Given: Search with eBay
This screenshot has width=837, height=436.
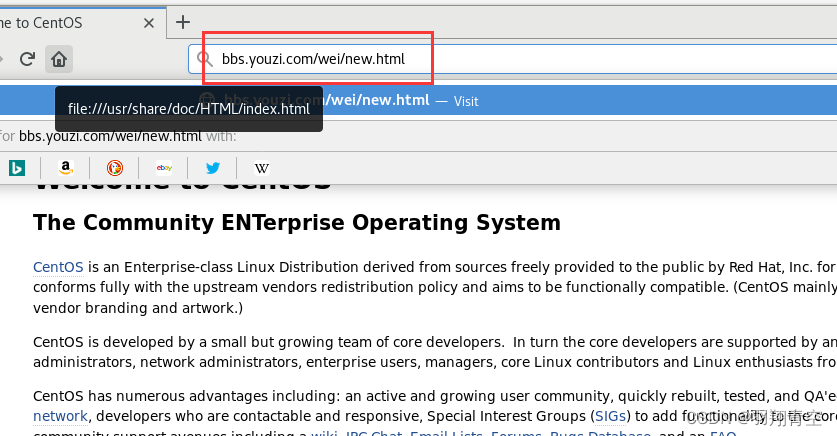Looking at the screenshot, I should [164, 168].
